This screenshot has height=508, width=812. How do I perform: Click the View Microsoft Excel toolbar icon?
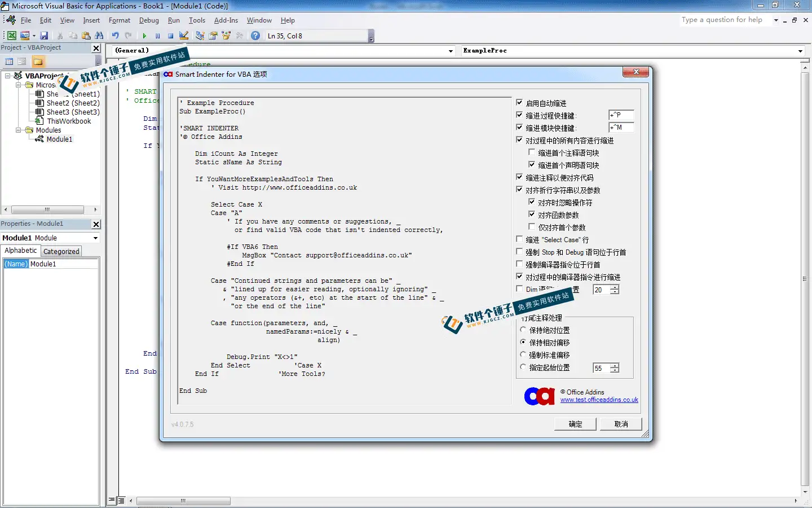[x=11, y=36]
